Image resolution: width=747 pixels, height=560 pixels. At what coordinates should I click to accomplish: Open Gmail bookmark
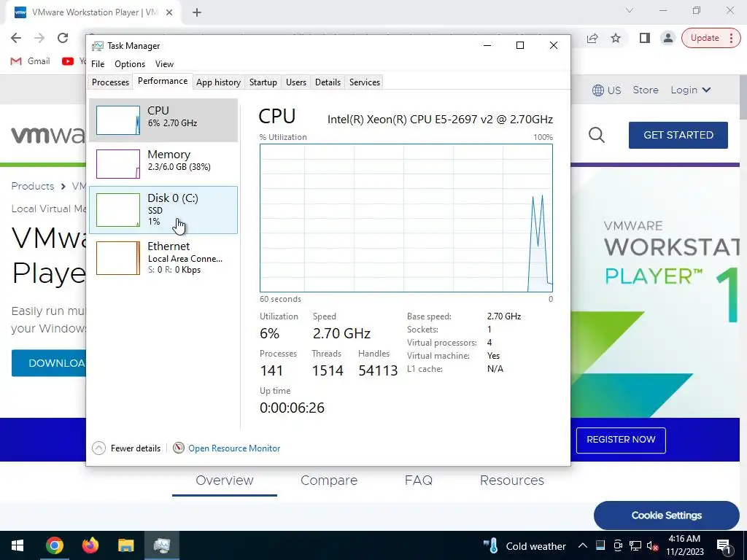tap(31, 61)
